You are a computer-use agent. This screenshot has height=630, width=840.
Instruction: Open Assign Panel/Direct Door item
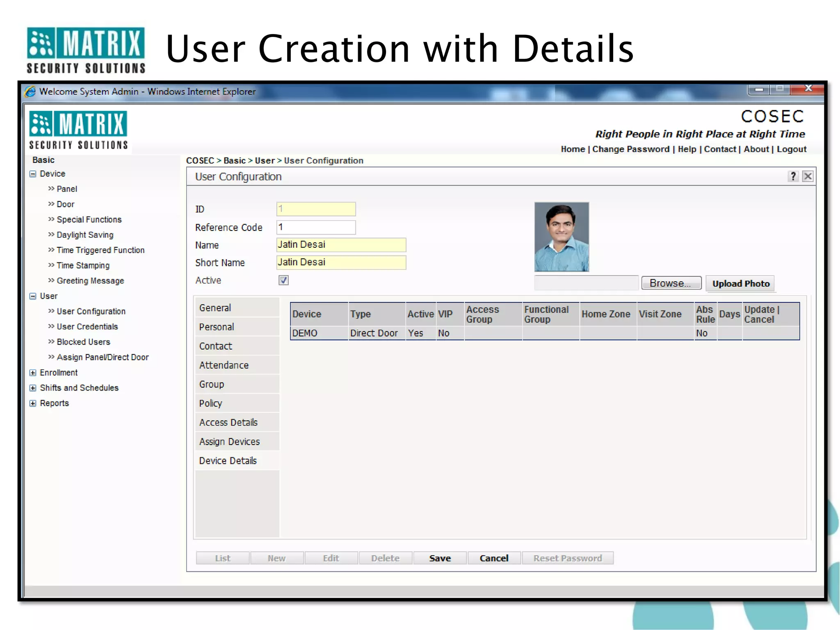(x=103, y=357)
